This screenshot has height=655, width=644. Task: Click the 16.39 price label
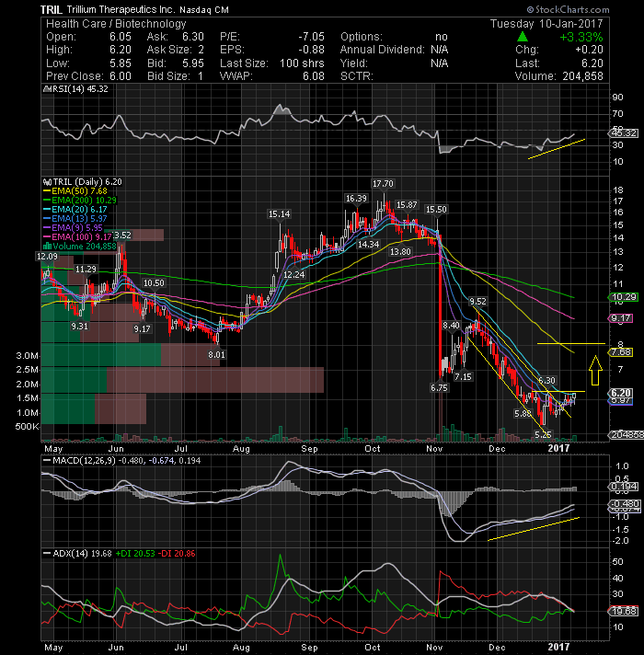click(356, 199)
